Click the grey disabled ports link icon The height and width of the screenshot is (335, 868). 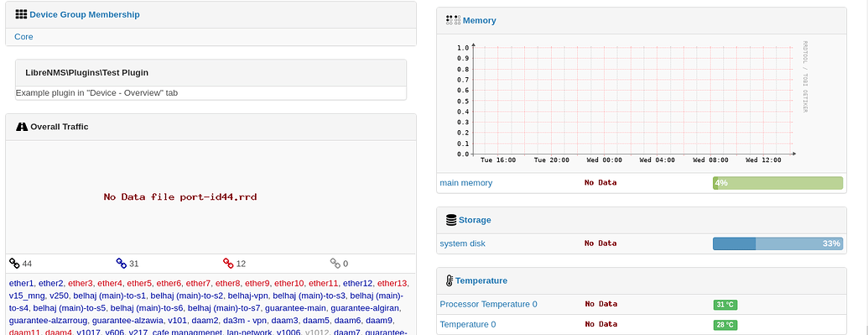tap(335, 263)
